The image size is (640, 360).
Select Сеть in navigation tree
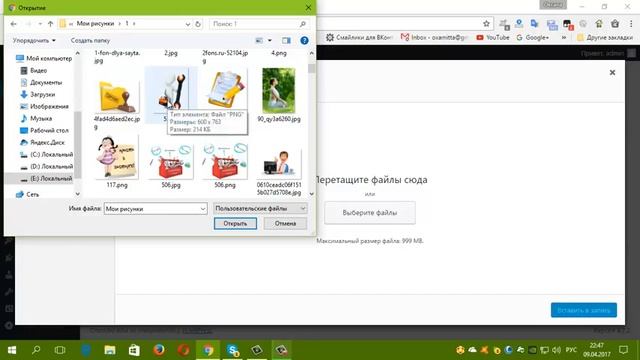coord(27,195)
